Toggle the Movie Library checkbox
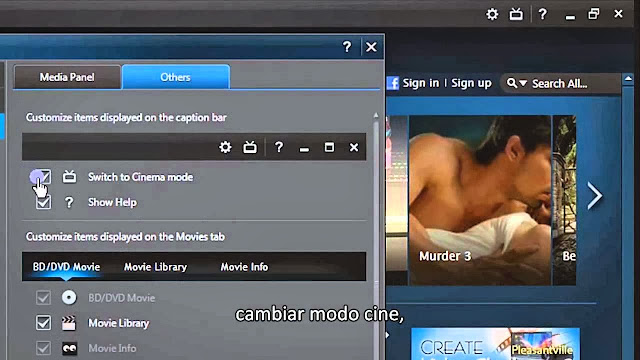The height and width of the screenshot is (360, 640). pos(43,323)
